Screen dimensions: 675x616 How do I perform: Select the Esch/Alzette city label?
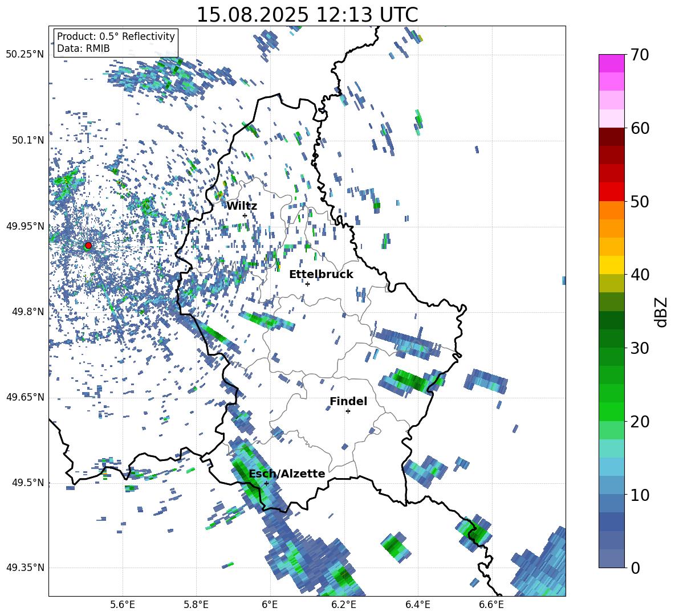pos(287,474)
